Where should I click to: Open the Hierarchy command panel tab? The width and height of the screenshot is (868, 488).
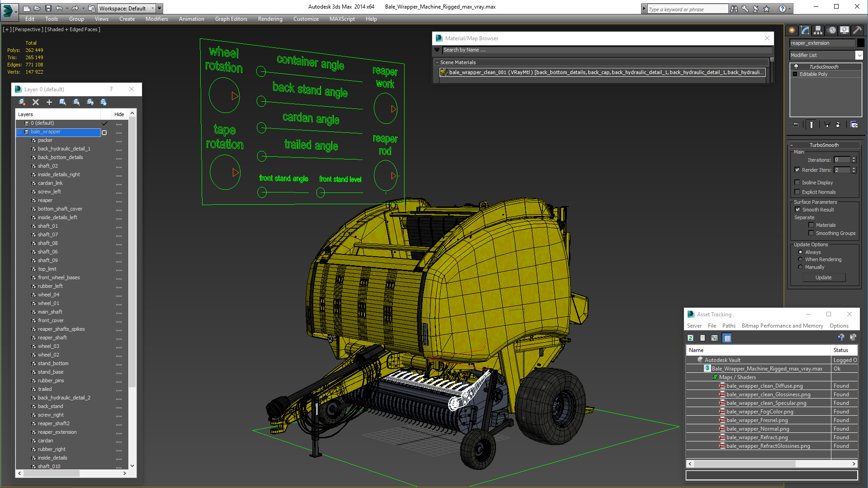[x=818, y=30]
